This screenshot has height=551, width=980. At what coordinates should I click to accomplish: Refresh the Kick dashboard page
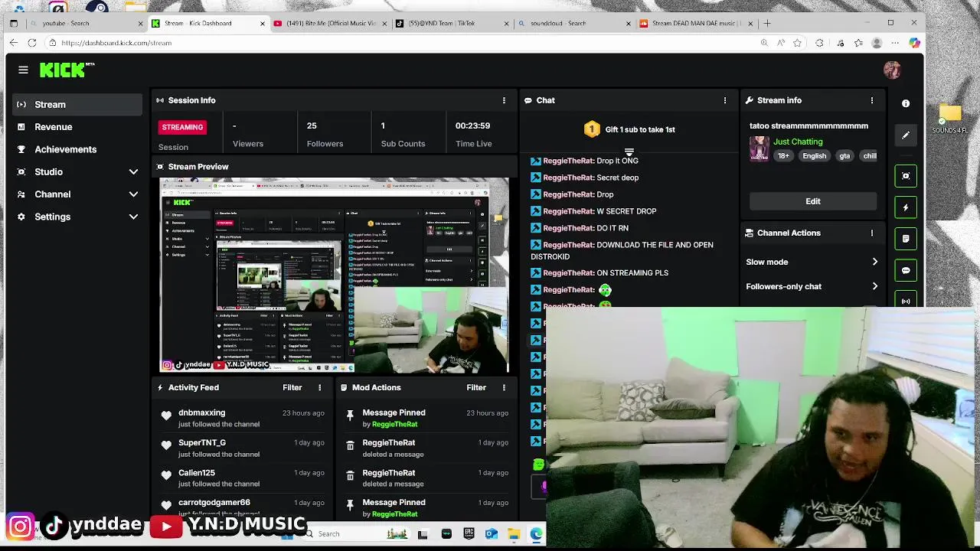pyautogui.click(x=32, y=43)
